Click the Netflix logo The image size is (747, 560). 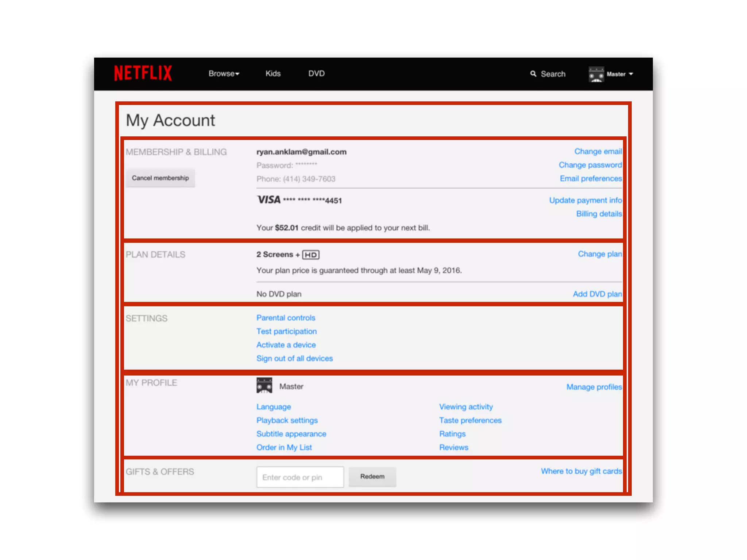pyautogui.click(x=143, y=73)
